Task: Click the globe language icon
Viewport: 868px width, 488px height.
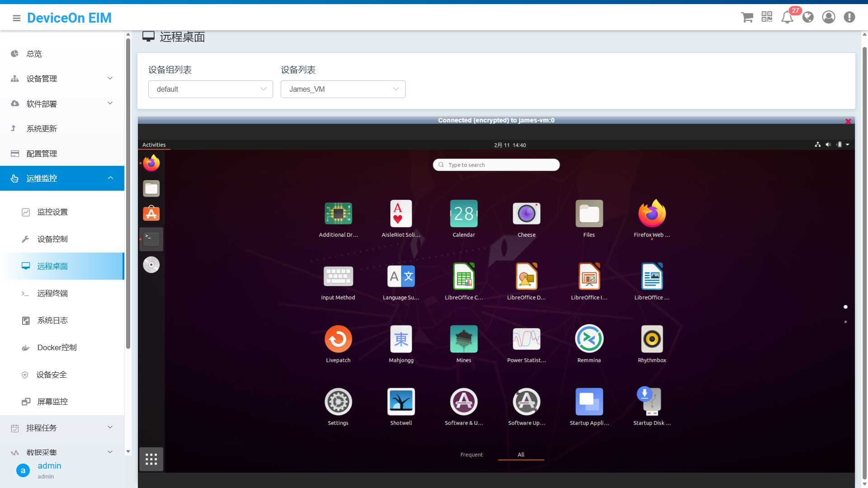Action: click(x=808, y=17)
